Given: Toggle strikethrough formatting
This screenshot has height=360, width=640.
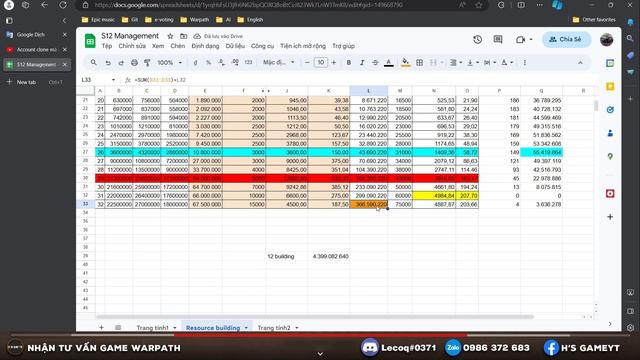Looking at the screenshot, I should pos(375,63).
